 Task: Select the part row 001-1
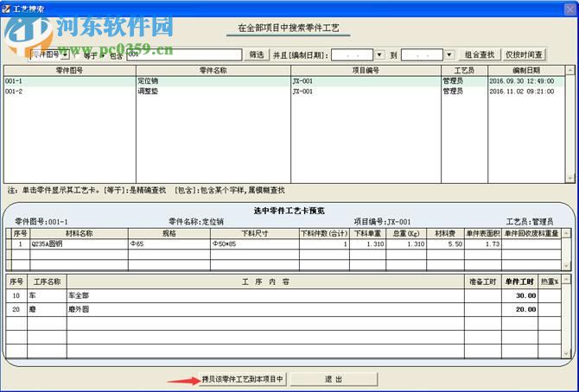click(x=284, y=81)
